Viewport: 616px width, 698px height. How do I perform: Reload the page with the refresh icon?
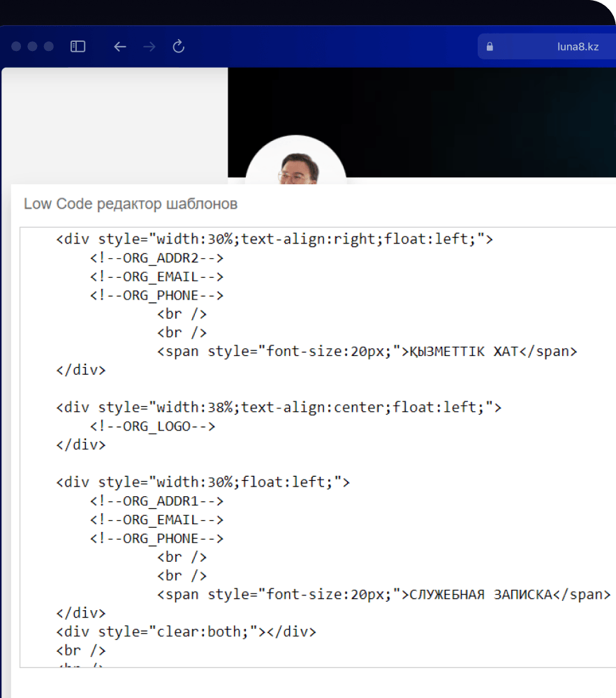(x=178, y=47)
